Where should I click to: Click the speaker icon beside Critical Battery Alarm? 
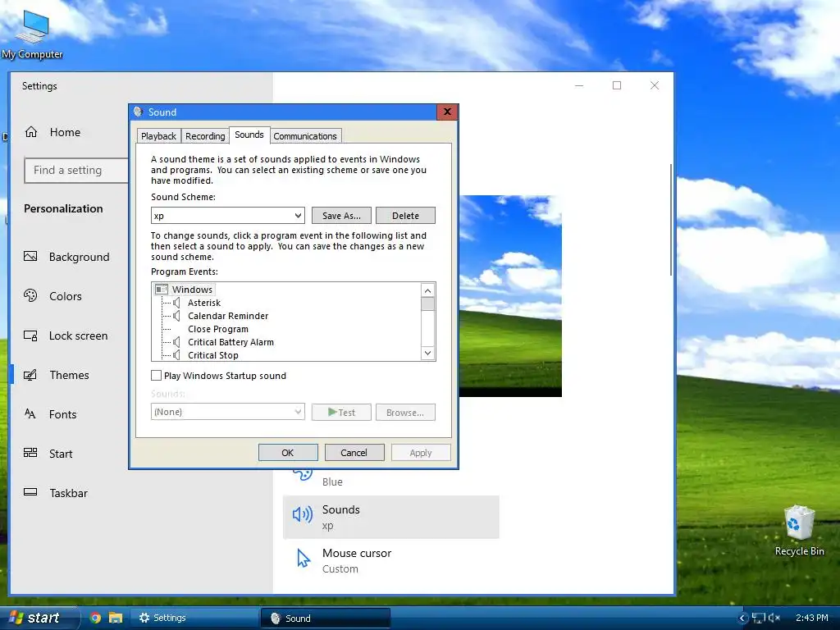pos(176,342)
